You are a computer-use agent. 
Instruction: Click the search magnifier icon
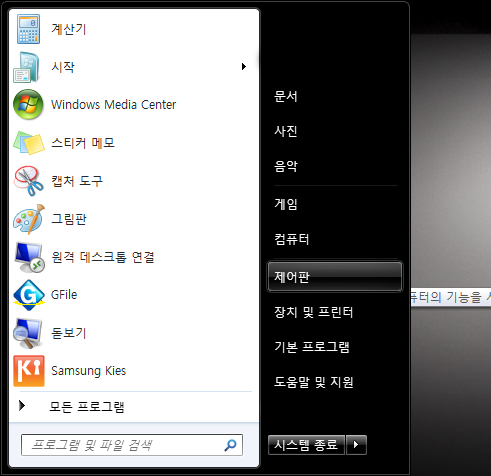pos(230,445)
